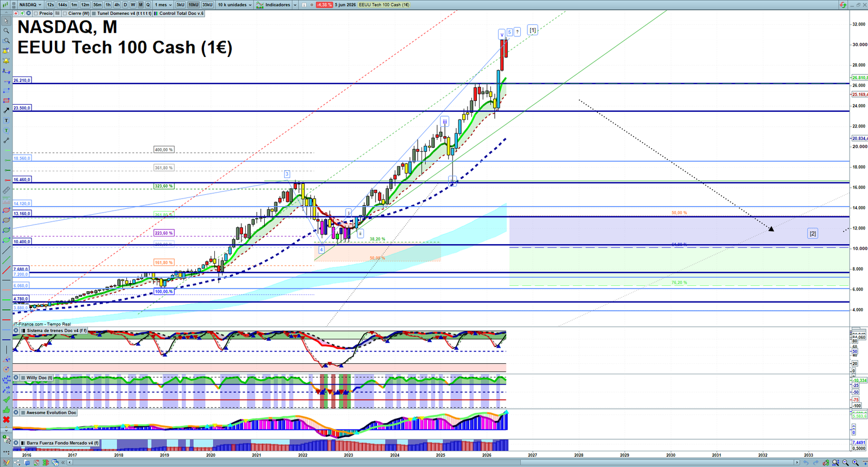The image size is (868, 467).
Task: Select the 1m timeframe
Action: point(74,4)
